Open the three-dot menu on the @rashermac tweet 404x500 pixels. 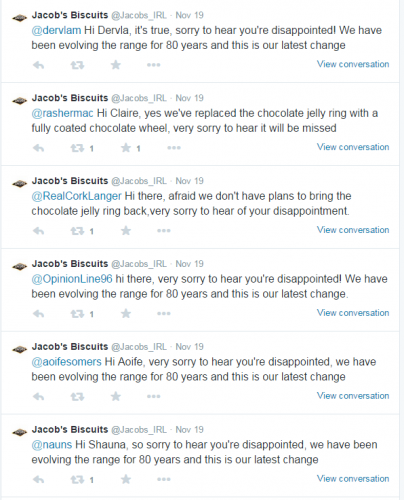tap(174, 148)
